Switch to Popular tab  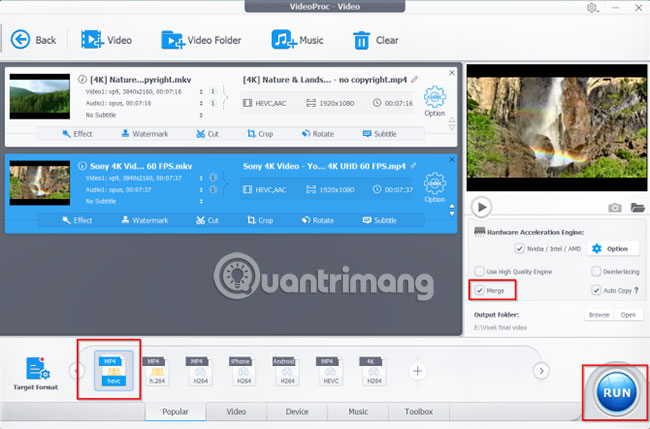pos(175,411)
